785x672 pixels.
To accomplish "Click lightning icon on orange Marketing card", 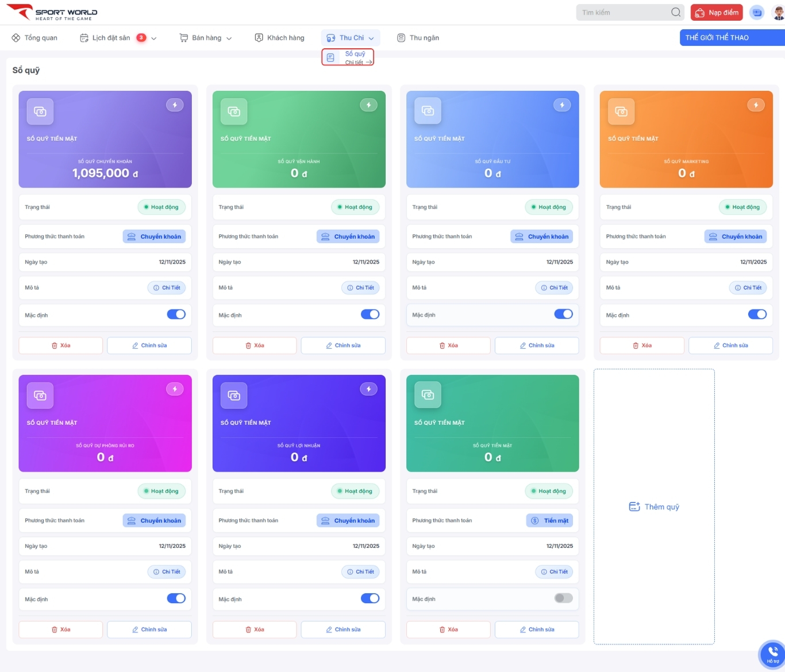I will pos(756,105).
